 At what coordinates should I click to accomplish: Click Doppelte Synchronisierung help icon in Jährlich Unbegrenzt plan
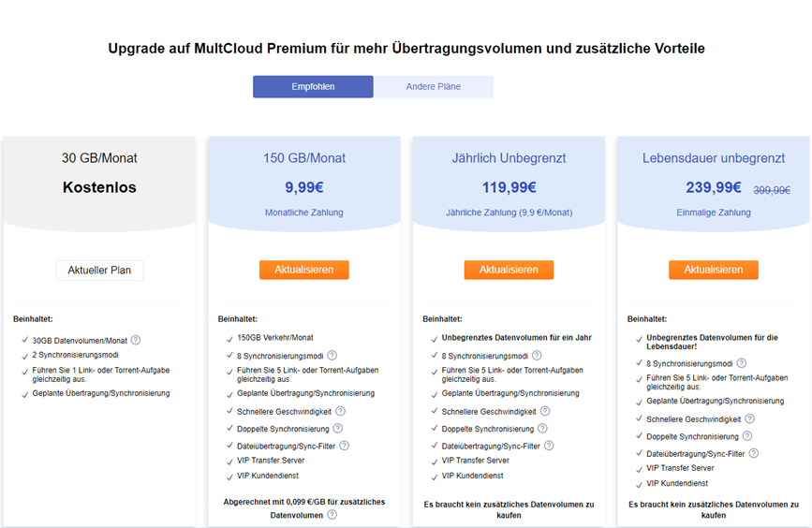(542, 428)
